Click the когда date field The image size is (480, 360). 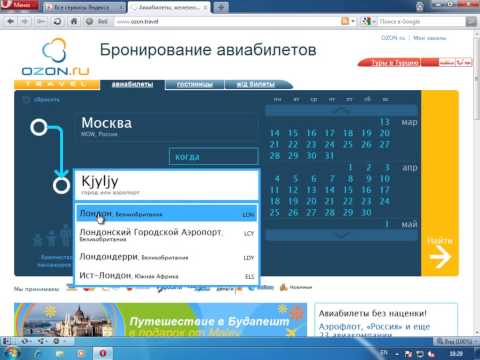coord(214,156)
